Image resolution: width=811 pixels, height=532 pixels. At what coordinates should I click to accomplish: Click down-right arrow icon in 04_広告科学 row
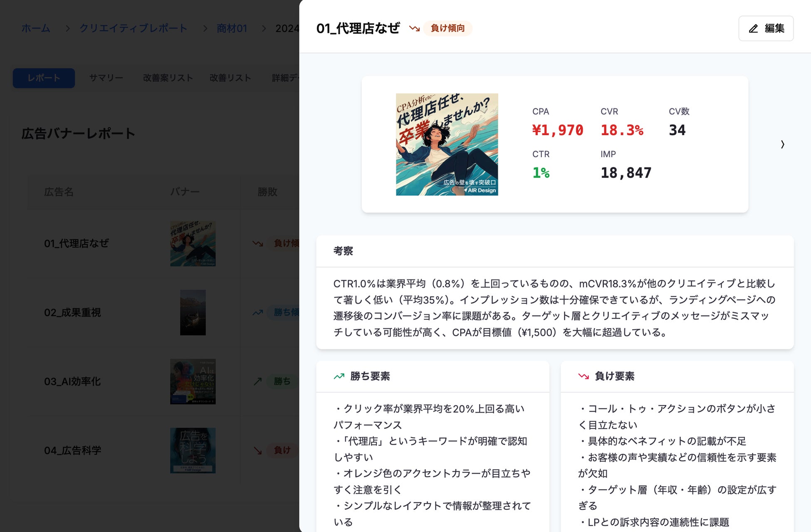click(x=258, y=450)
